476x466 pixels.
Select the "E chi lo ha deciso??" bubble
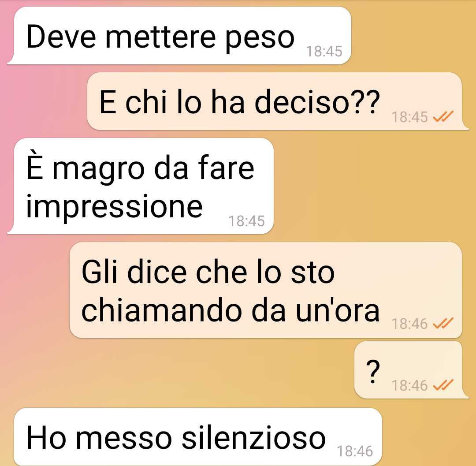(278, 101)
